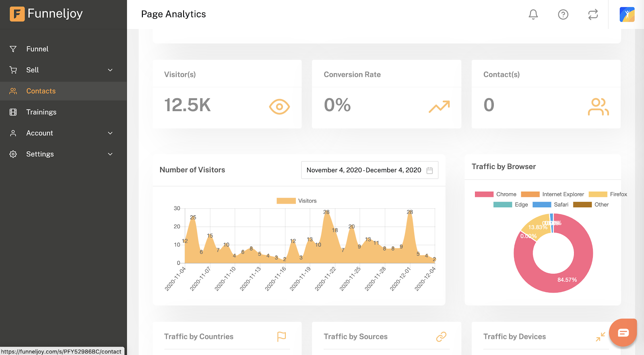The image size is (644, 355).
Task: Toggle Firefox in the browser chart legend
Action: (x=608, y=194)
